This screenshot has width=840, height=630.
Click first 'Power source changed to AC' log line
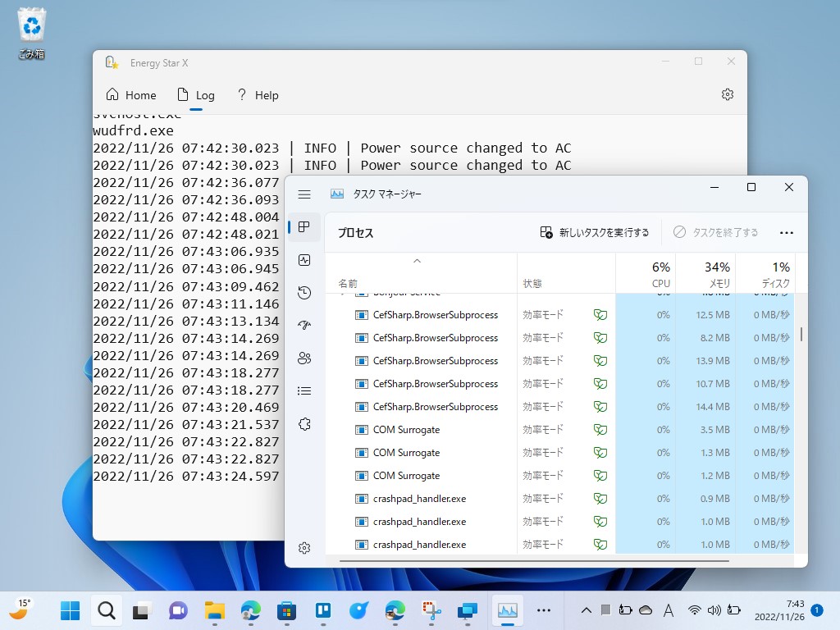(x=332, y=148)
